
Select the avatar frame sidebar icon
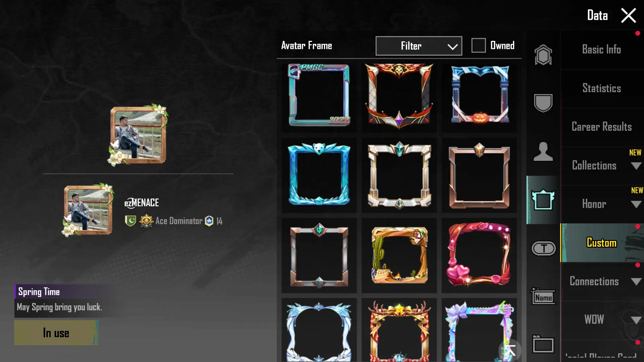coord(543,200)
